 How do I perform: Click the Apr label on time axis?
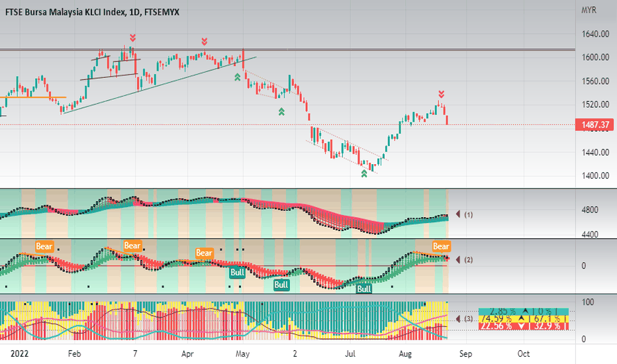[x=187, y=353]
